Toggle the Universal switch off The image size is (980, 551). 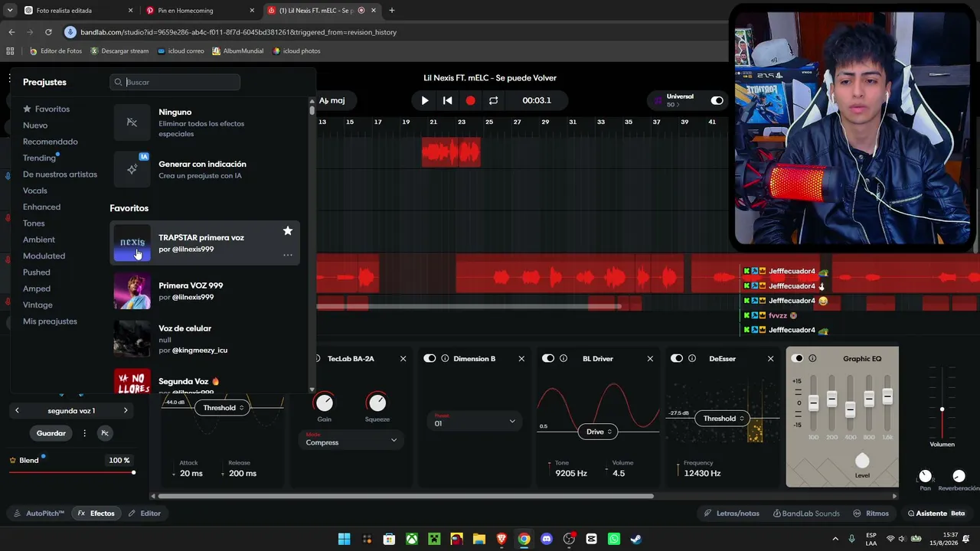(x=717, y=100)
